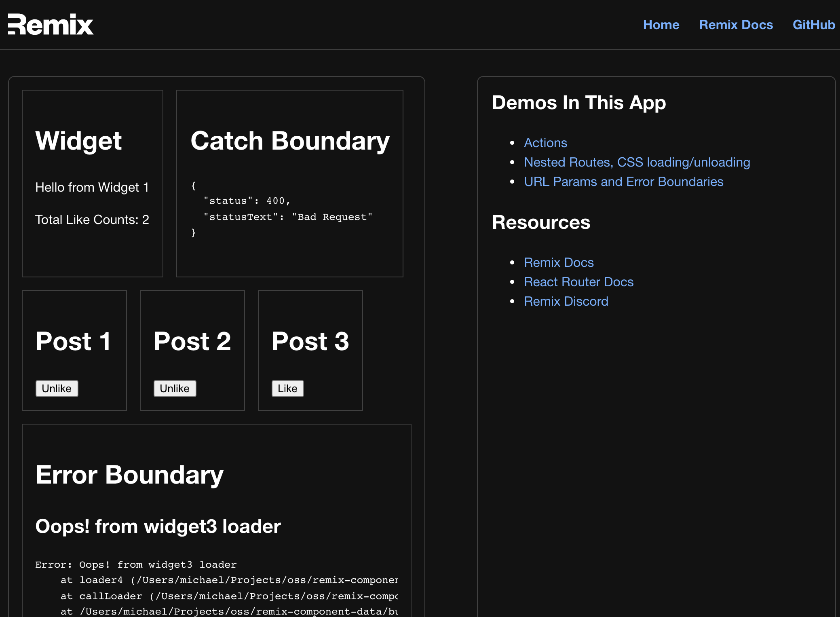Join Remix Discord via resources link
This screenshot has height=617, width=840.
(x=566, y=301)
